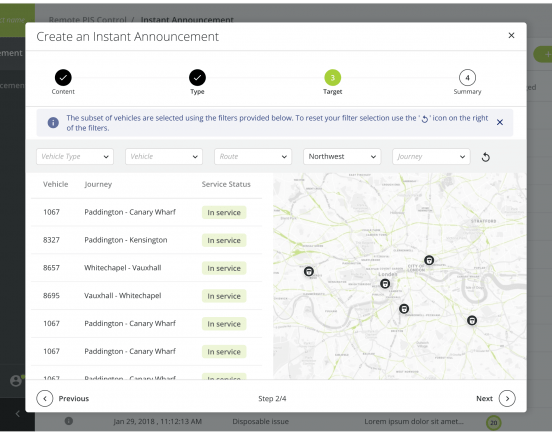Open Instant Announcement breadcrumb in background
This screenshot has height=435, width=552.
click(187, 20)
